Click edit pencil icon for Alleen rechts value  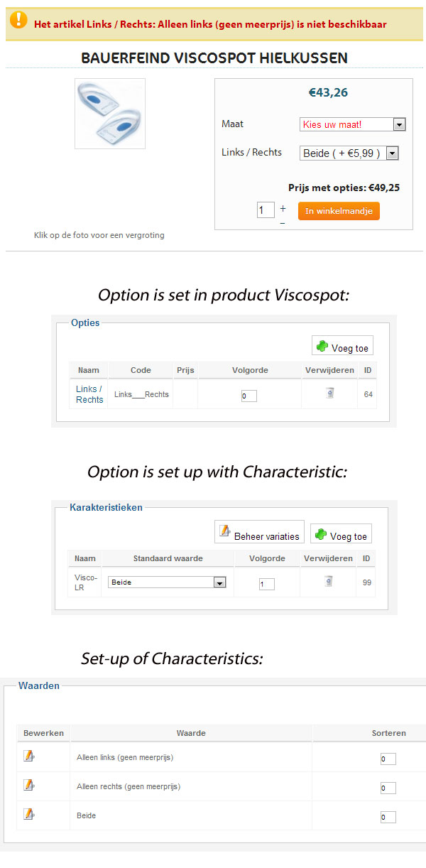pos(28,785)
